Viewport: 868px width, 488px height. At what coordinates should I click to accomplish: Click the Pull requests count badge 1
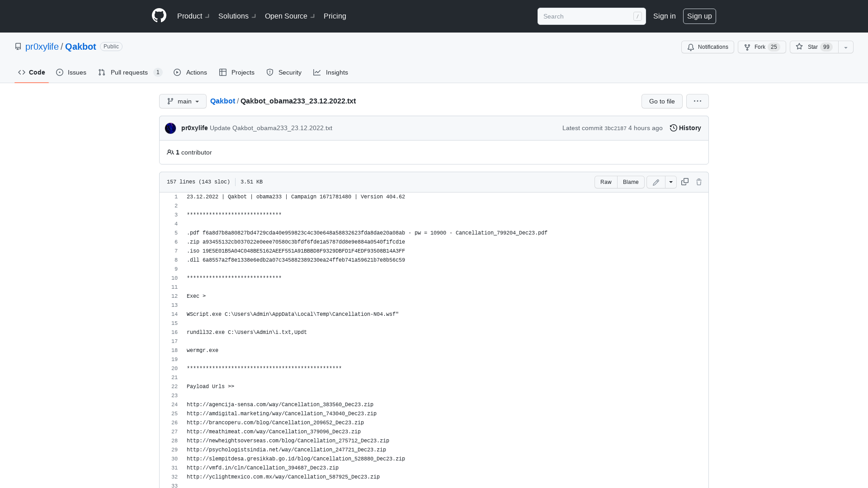[158, 72]
